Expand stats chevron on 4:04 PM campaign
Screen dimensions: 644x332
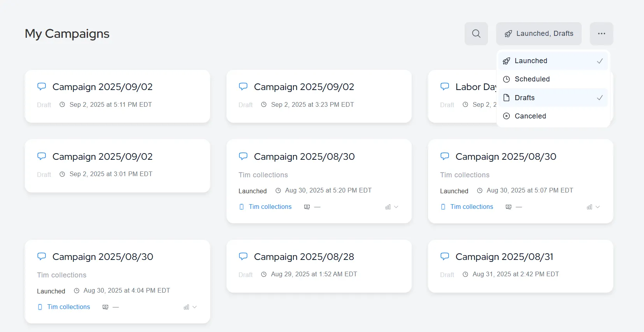[195, 307]
